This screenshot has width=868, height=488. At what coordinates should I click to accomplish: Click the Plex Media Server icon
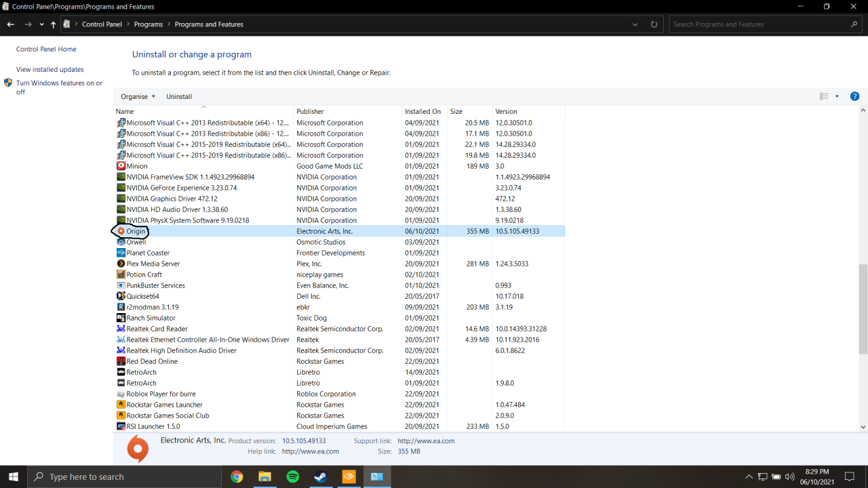121,264
